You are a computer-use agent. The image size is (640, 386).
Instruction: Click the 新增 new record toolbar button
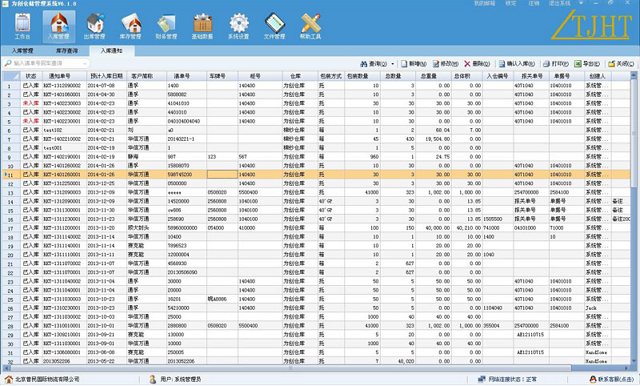pos(413,64)
